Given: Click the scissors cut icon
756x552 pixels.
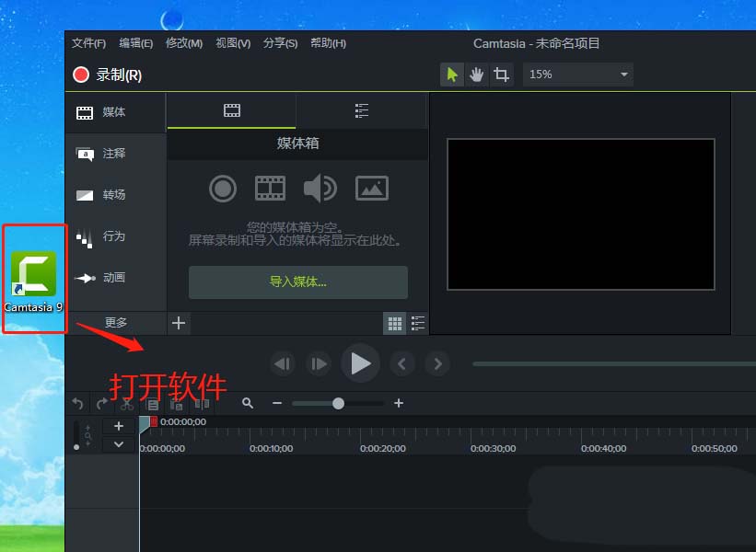Looking at the screenshot, I should tap(127, 404).
